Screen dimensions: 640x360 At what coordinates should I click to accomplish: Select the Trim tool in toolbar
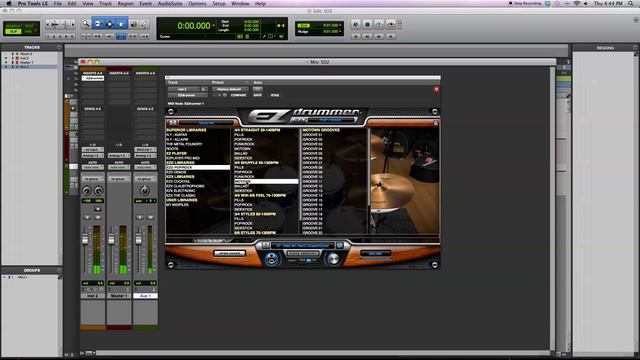[x=98, y=24]
